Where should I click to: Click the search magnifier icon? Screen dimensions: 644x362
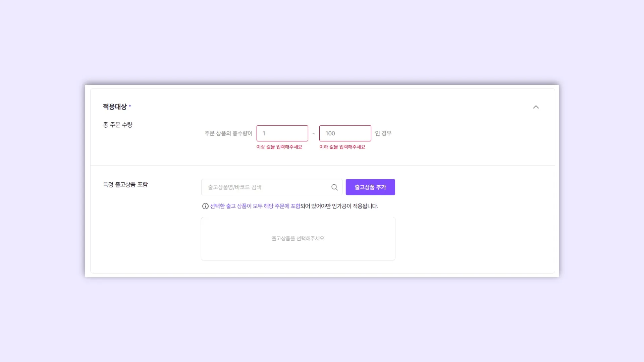coord(334,187)
